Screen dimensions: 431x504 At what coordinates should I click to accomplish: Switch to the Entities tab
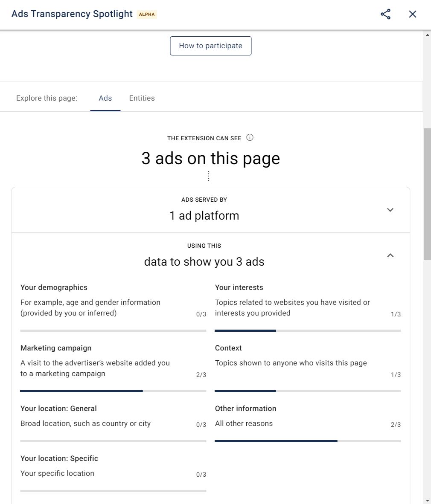tap(142, 98)
